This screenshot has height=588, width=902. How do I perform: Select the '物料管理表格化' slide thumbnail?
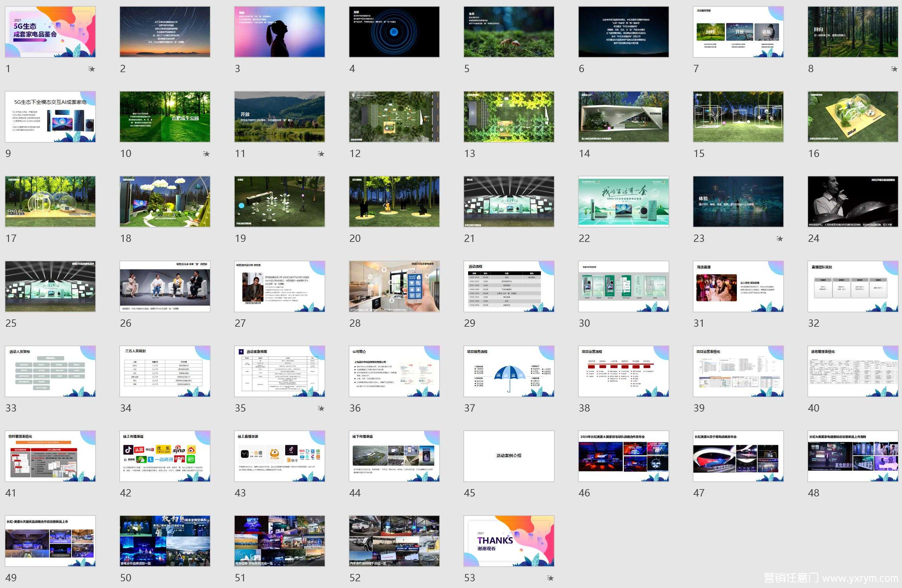50,456
